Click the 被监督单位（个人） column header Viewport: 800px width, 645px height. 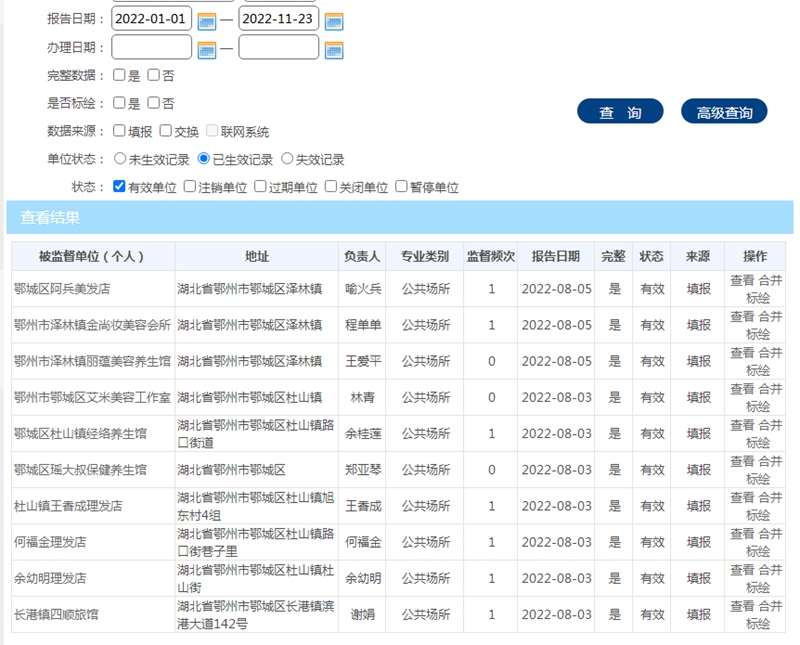[x=93, y=256]
